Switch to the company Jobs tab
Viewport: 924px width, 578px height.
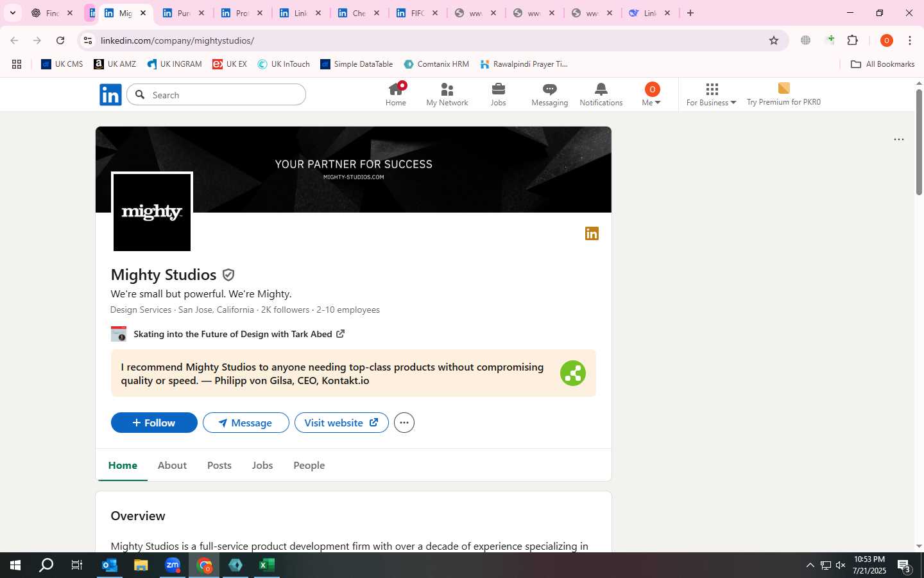(262, 466)
